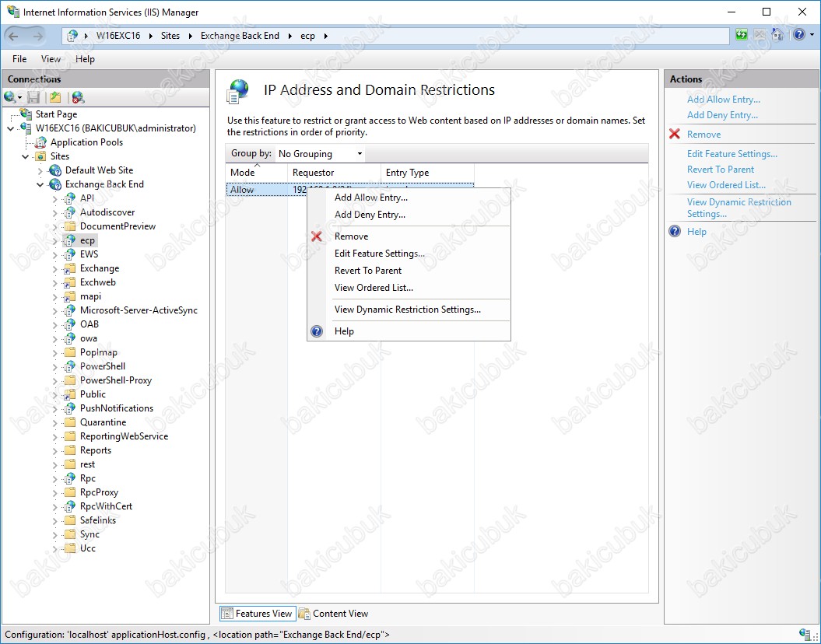Click the Start Page icon
This screenshot has width=821, height=644.
(x=26, y=114)
